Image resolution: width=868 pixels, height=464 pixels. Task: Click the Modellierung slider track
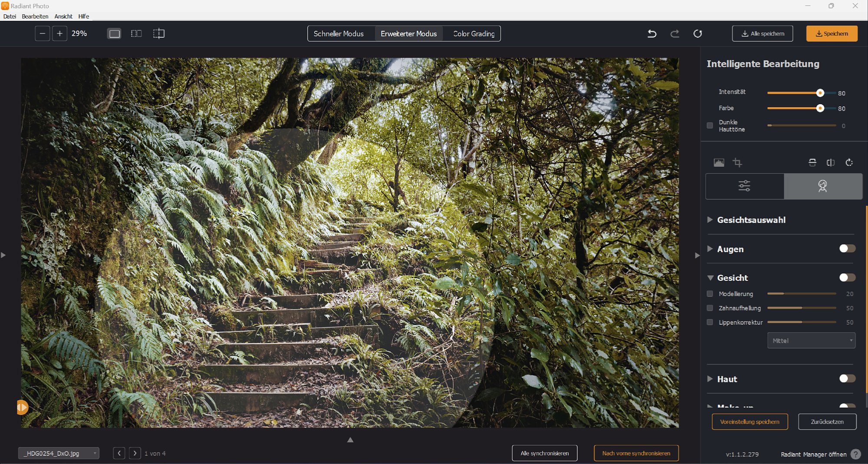[802, 294]
